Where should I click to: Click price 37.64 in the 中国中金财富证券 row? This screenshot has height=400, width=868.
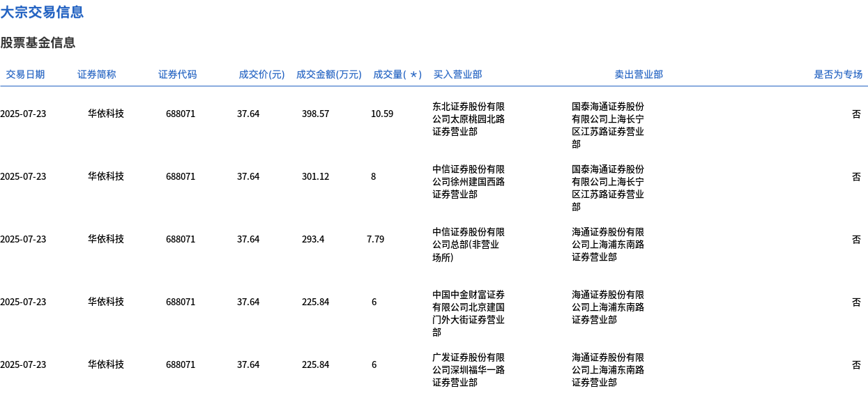[248, 302]
